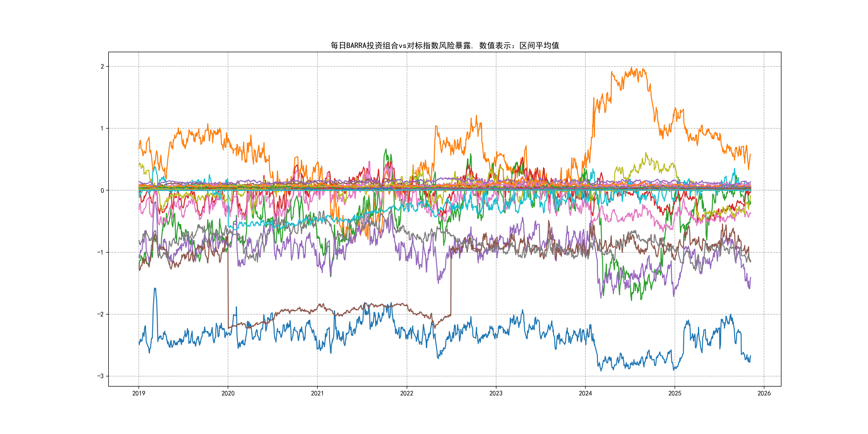Image resolution: width=868 pixels, height=434 pixels.
Task: Click the y-axis label −2
Action: point(100,314)
